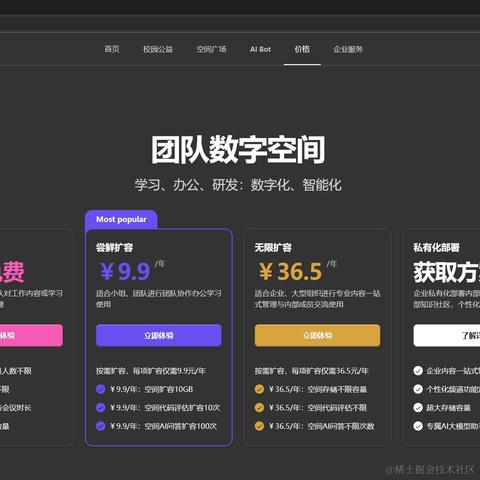This screenshot has height=480, width=480.
Task: Select the AI Bot nav item
Action: pyautogui.click(x=260, y=49)
